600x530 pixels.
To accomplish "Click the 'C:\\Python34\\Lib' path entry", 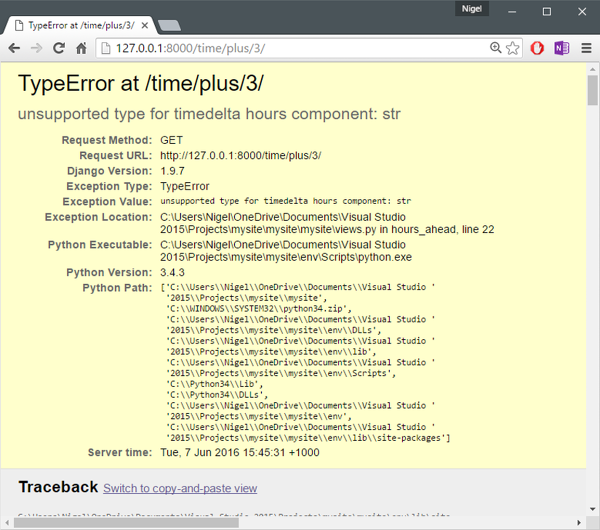I will pos(215,384).
